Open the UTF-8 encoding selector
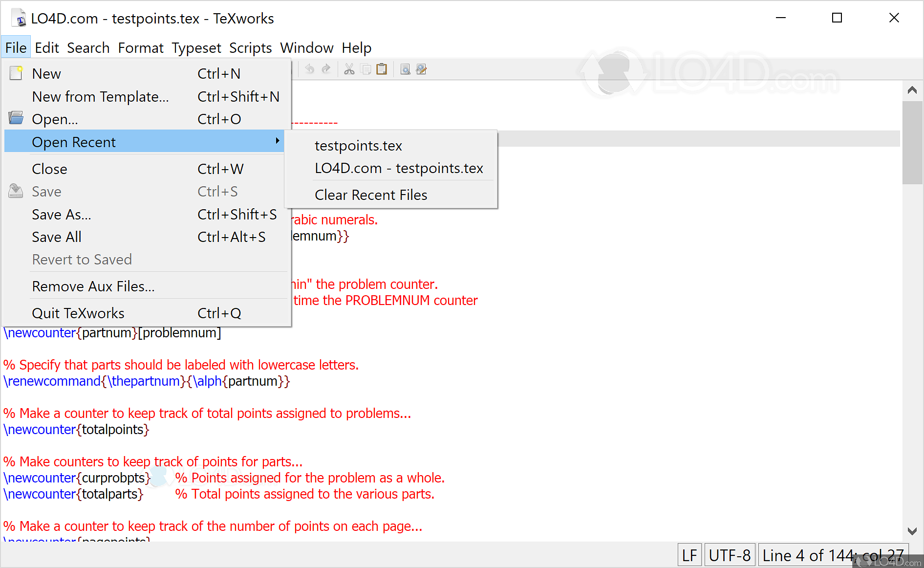Image resolution: width=924 pixels, height=568 pixels. tap(730, 555)
